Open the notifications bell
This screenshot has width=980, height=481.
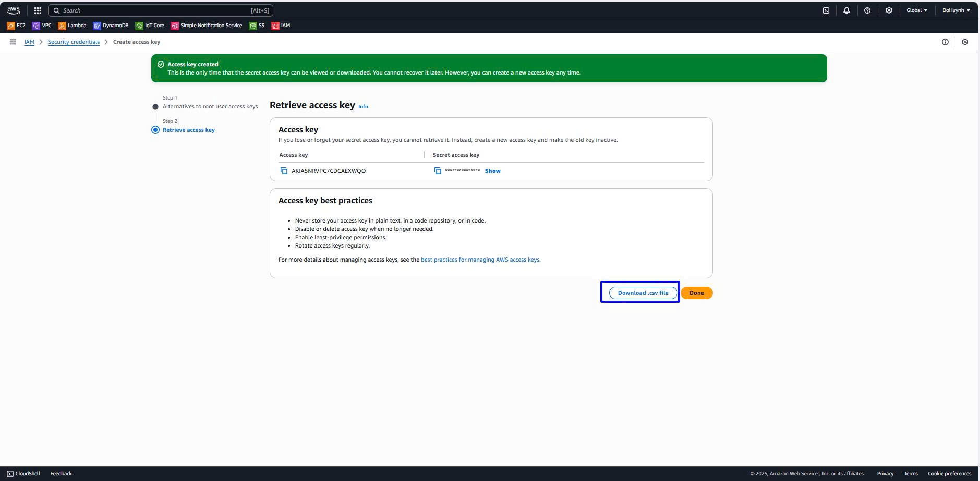coord(846,10)
